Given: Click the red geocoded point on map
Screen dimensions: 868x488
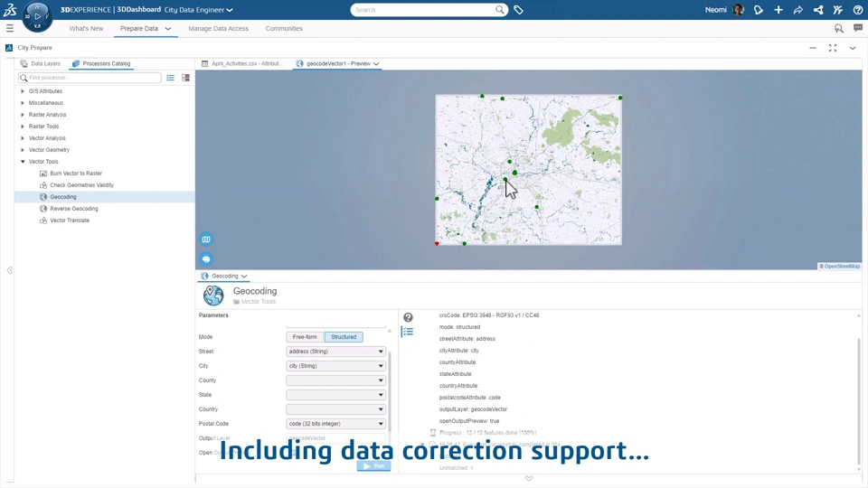Looking at the screenshot, I should tap(437, 243).
